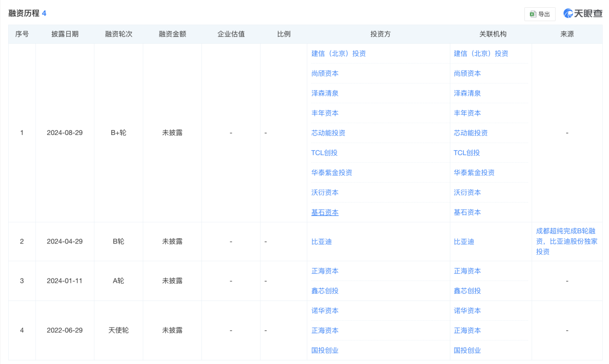609x364 pixels.
Task: Select the B+轮 round cell
Action: pos(119,133)
